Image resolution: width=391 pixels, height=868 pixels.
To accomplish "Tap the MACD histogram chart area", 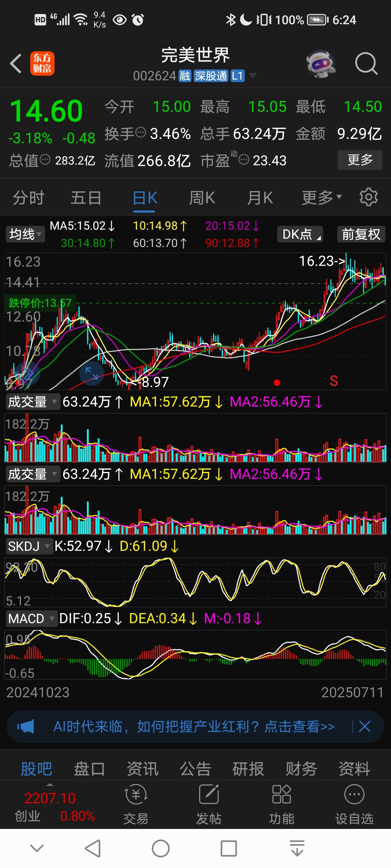I will tap(195, 655).
